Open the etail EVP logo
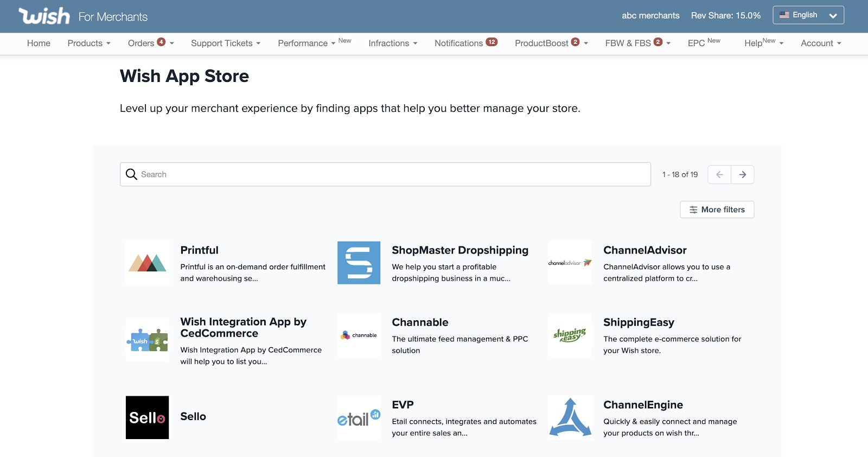 [x=359, y=417]
